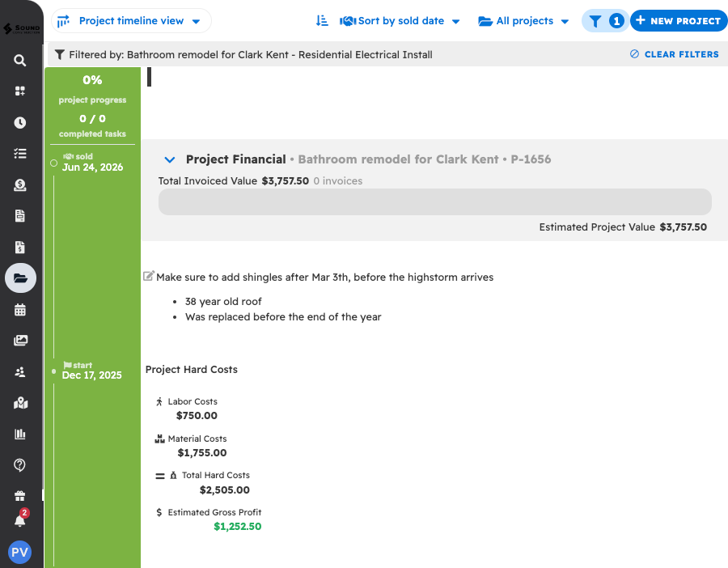Viewport: 728px width, 568px height.
Task: Open search from the sidebar
Action: coord(20,61)
